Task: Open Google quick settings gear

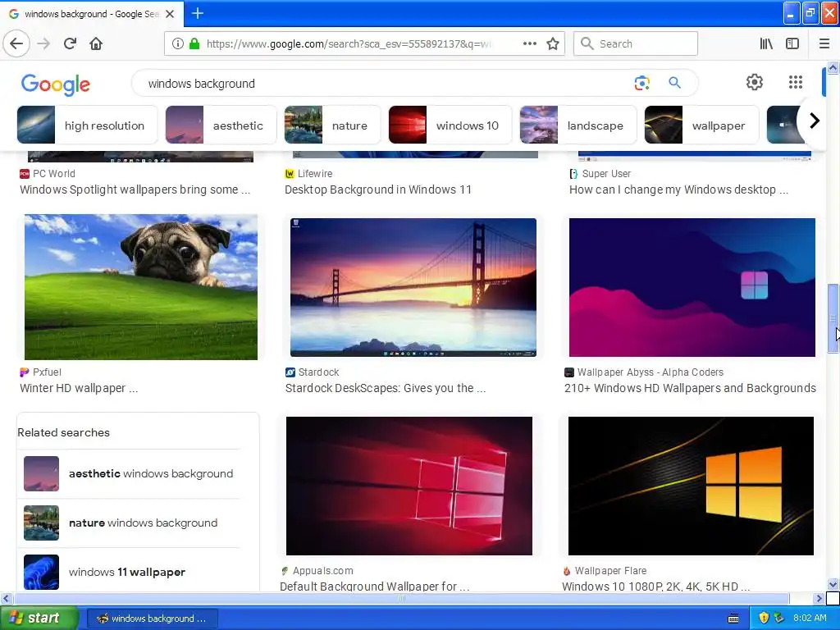Action: 755,82
